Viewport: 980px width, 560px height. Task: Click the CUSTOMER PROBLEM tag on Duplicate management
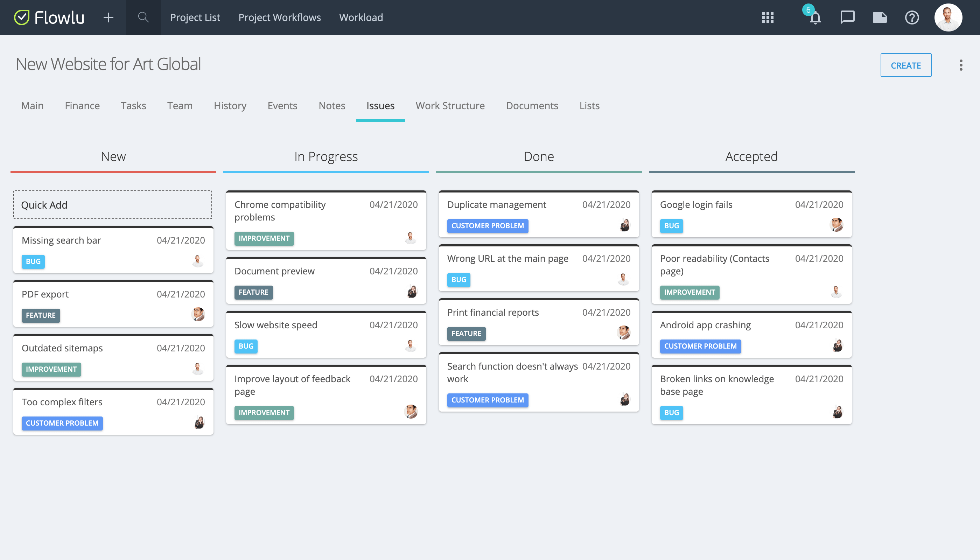487,226
